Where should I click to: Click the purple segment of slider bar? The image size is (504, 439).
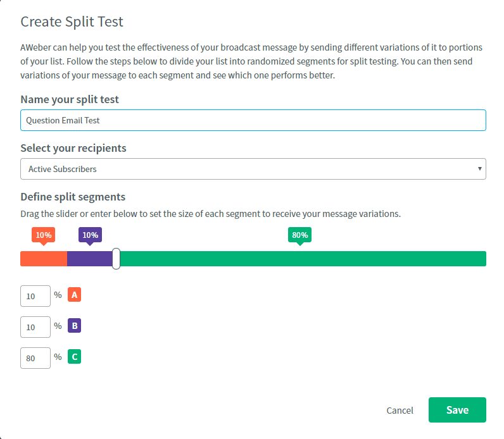(90, 259)
